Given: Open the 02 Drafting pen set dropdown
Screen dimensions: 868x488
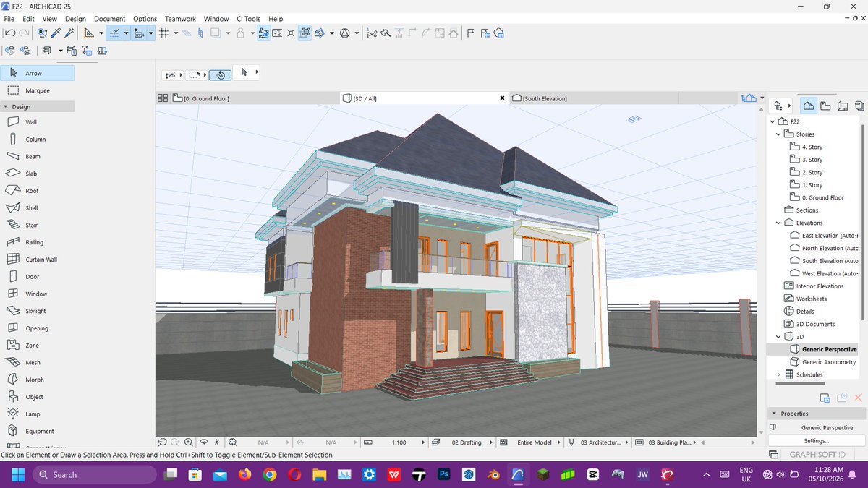Looking at the screenshot, I should 462,442.
